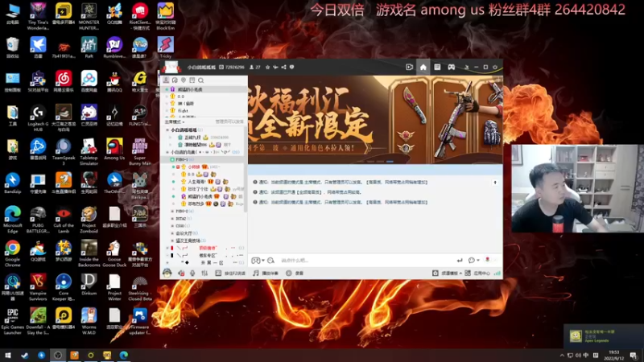Open the Goose Goose Duck desktop shortcut
Screen dimensions: 644x362
click(x=114, y=253)
